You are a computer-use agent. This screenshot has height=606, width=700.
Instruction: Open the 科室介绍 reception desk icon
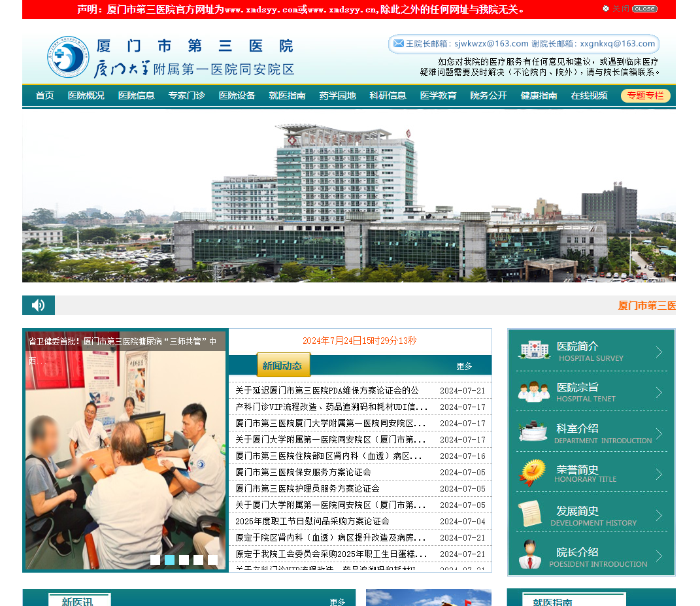[x=533, y=432]
